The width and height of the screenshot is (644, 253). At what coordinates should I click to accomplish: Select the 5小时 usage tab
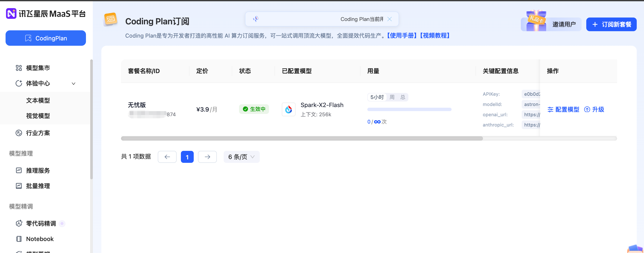point(377,97)
